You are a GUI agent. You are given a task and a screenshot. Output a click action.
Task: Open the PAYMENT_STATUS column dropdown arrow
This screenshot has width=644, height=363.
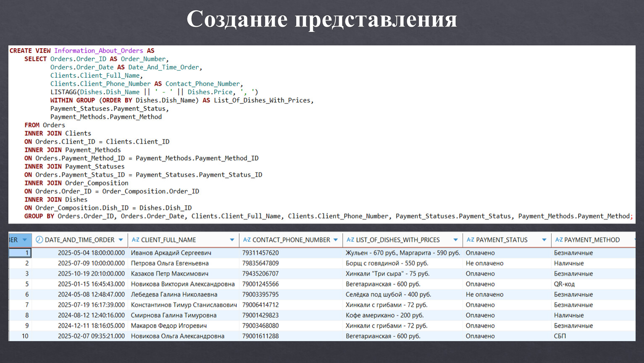pyautogui.click(x=544, y=240)
